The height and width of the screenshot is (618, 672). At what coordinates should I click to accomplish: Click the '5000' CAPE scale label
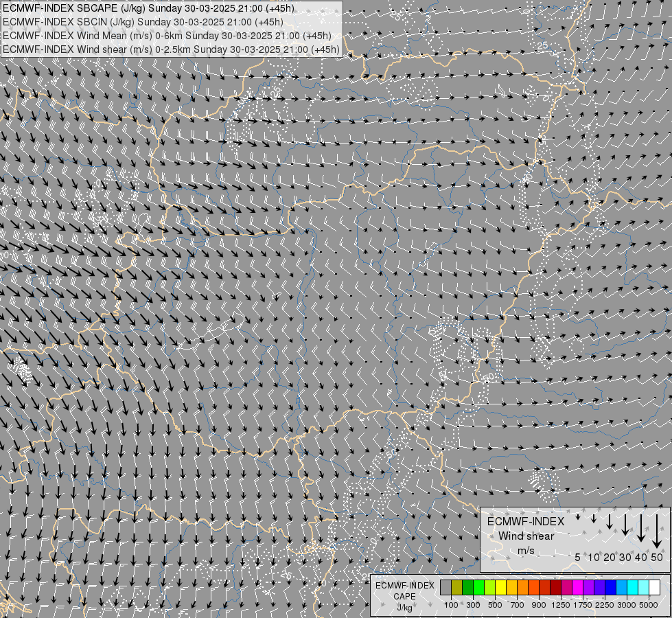coord(649,605)
